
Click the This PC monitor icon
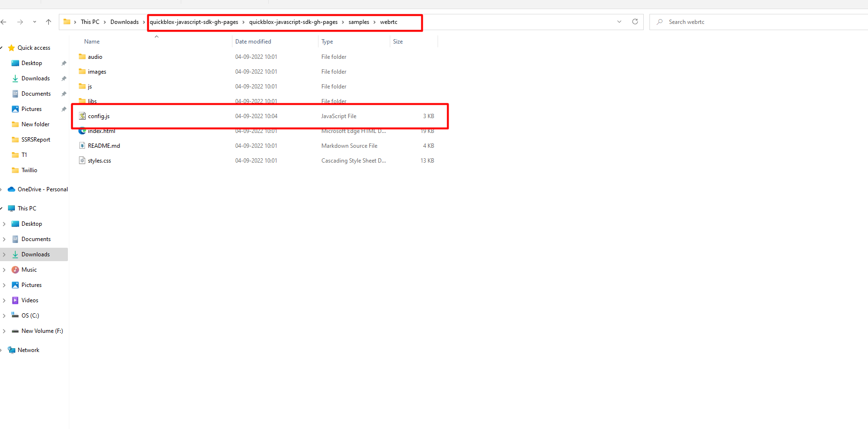11,209
